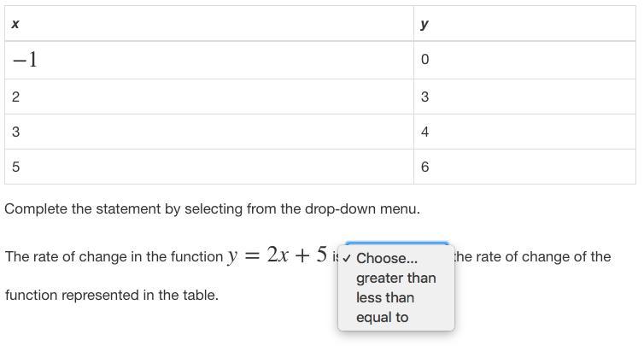Select the "less than" dropdown option
This screenshot has width=644, height=346.
click(x=385, y=297)
